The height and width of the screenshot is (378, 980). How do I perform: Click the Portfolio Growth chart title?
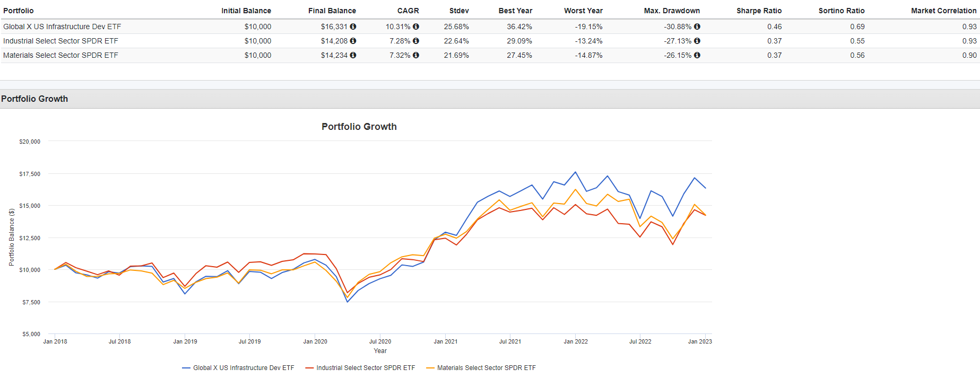[x=359, y=127]
